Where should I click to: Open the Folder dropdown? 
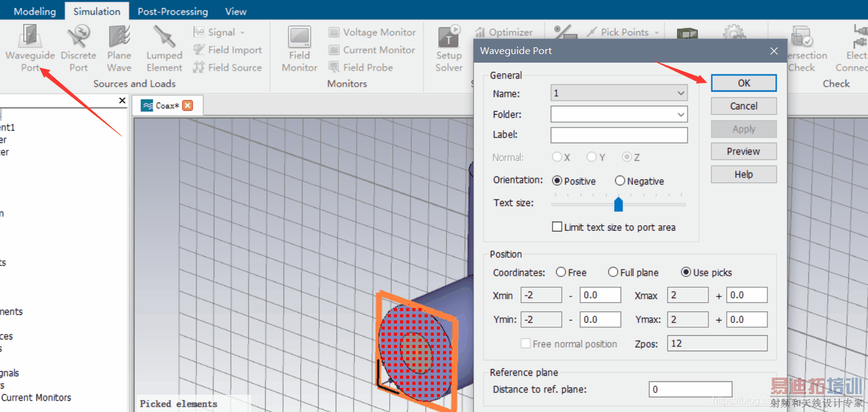coord(681,114)
